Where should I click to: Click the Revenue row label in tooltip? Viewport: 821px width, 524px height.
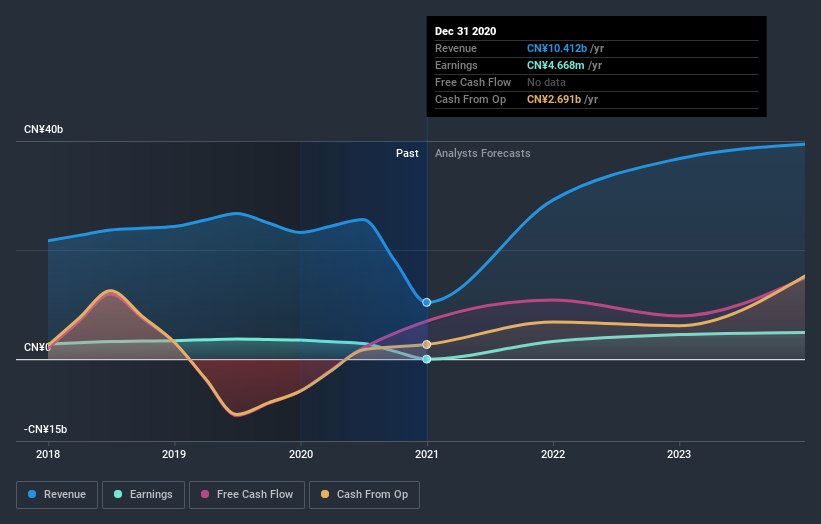456,48
